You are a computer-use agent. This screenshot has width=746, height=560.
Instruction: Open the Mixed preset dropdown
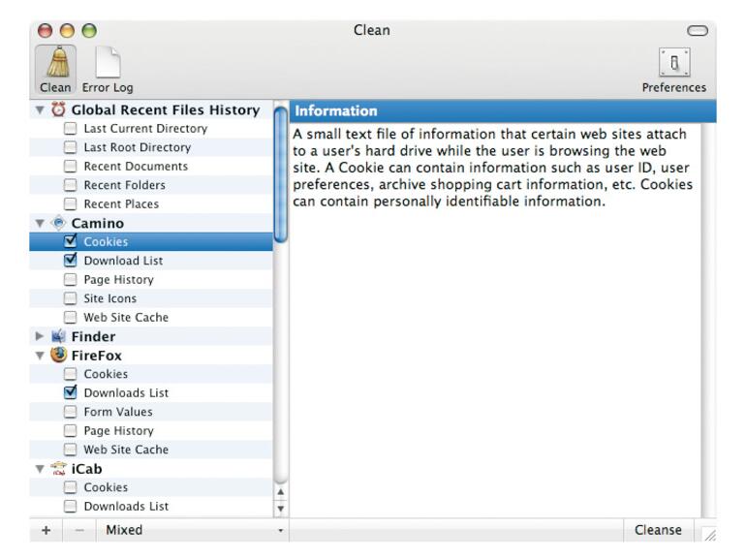click(192, 530)
